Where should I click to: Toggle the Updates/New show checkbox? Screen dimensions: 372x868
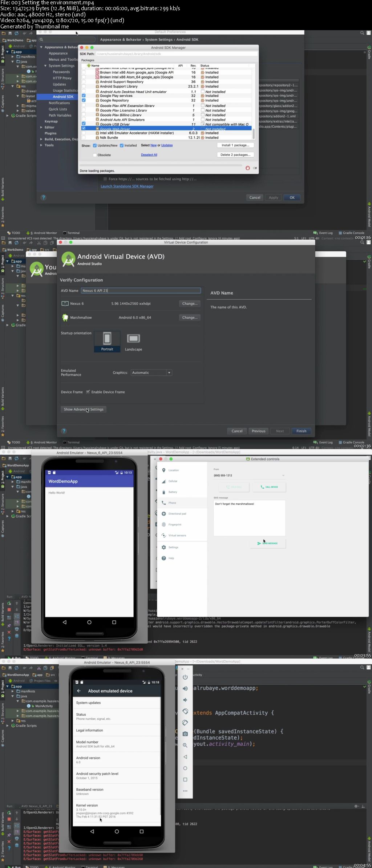[95, 145]
